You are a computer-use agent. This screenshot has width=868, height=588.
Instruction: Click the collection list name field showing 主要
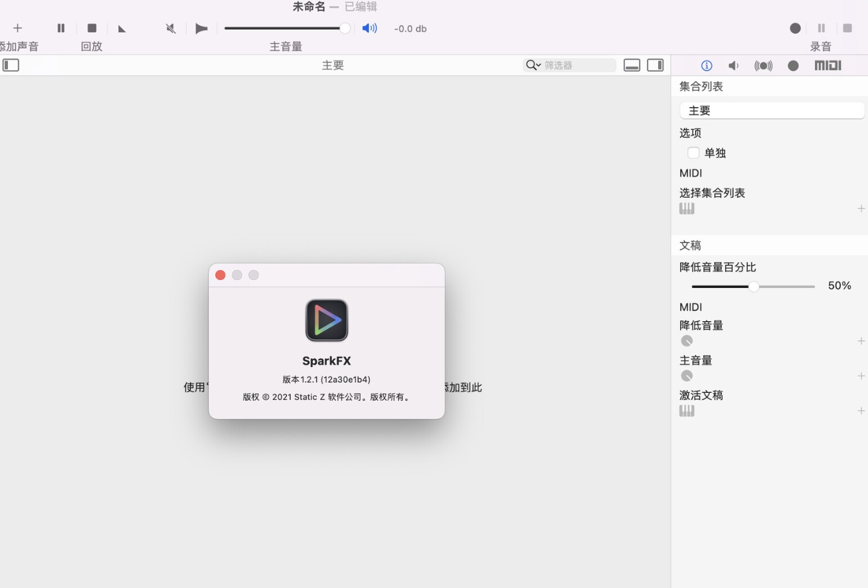[772, 110]
